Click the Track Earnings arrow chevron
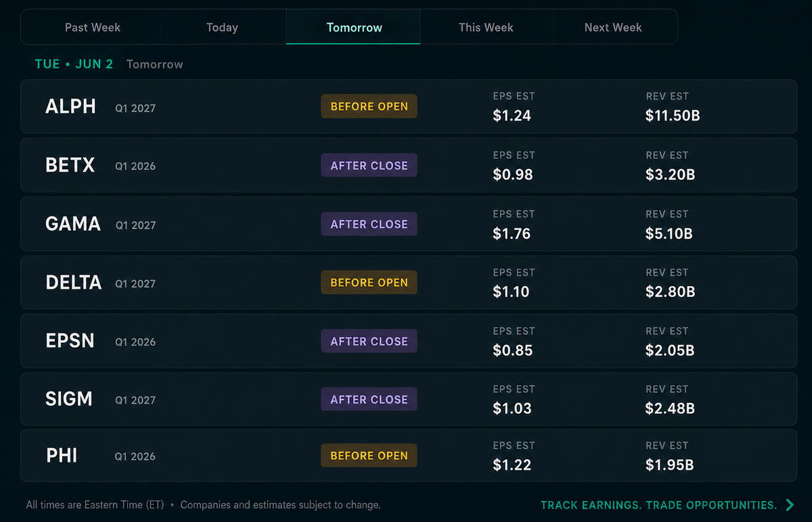This screenshot has height=522, width=812. click(x=789, y=505)
